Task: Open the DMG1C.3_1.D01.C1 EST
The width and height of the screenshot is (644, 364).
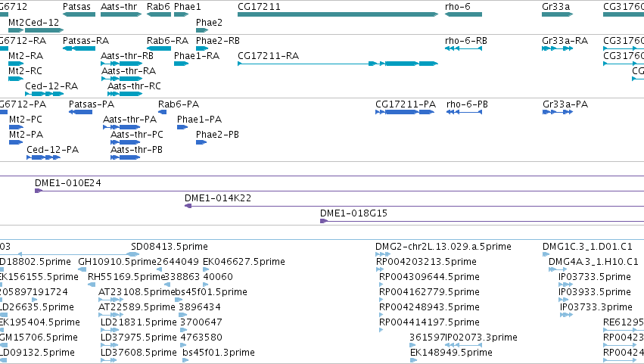Action: point(546,255)
